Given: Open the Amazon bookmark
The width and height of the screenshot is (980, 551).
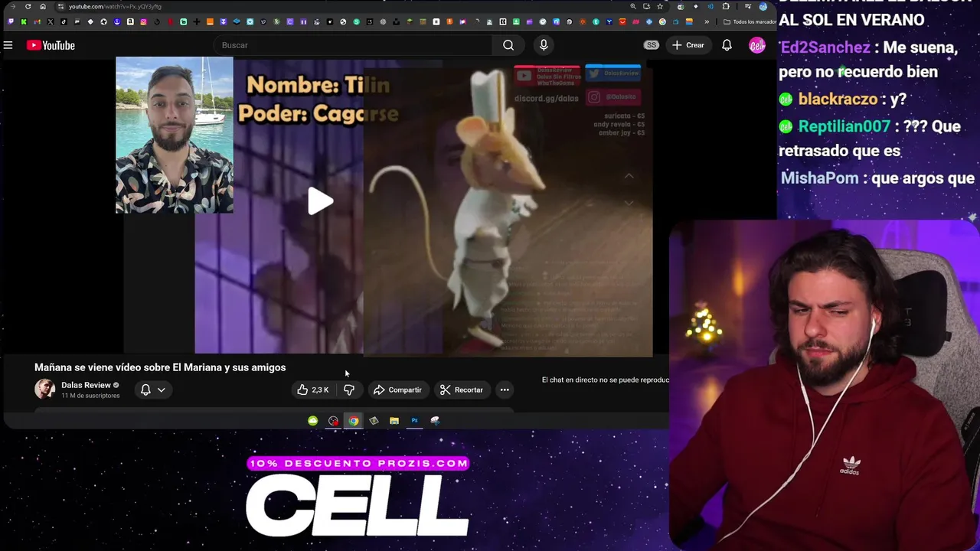Looking at the screenshot, I should point(130,21).
